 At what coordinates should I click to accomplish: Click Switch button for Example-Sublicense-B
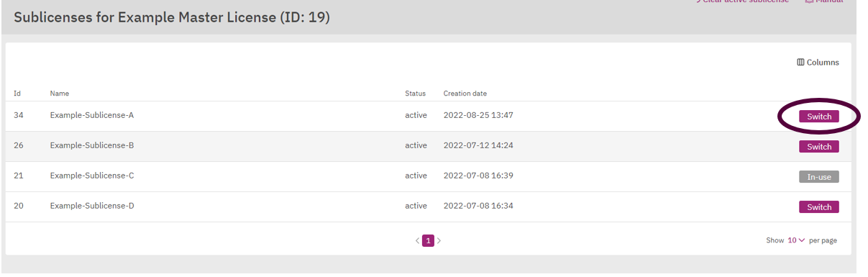[819, 147]
